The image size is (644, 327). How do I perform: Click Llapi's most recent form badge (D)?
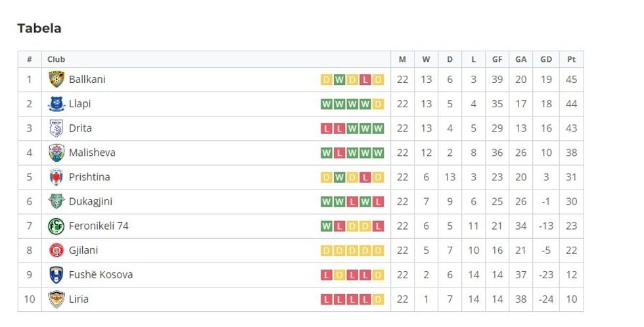pos(378,104)
